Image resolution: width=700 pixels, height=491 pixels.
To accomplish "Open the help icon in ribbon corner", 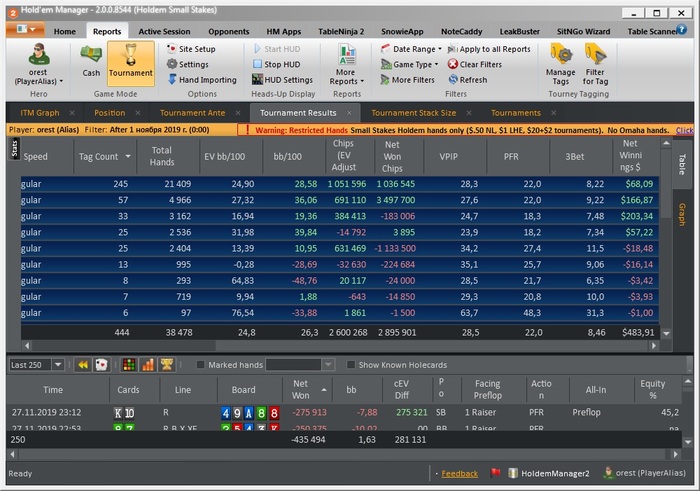I will 681,29.
